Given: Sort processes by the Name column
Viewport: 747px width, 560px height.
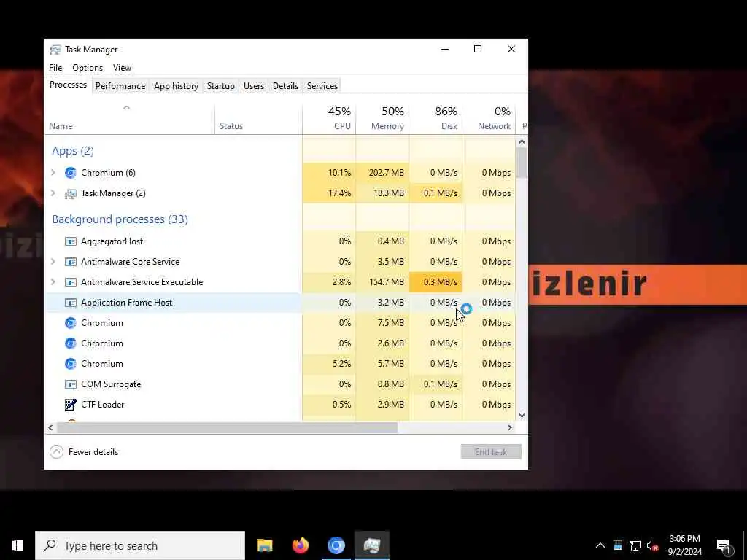Looking at the screenshot, I should tap(130, 118).
